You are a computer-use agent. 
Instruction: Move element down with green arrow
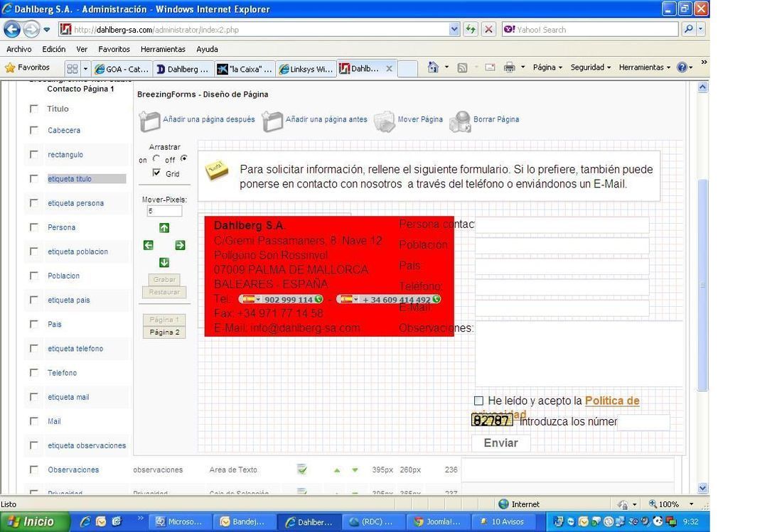tap(164, 263)
